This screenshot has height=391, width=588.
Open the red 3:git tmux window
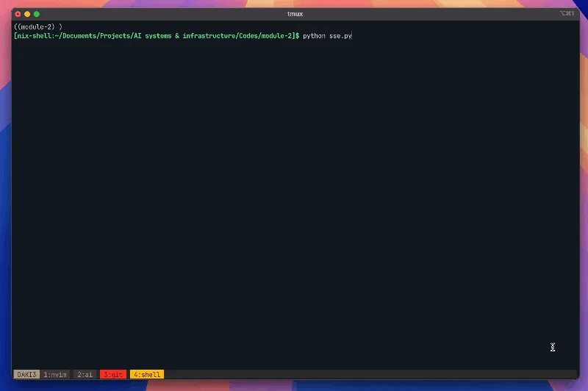pyautogui.click(x=112, y=374)
